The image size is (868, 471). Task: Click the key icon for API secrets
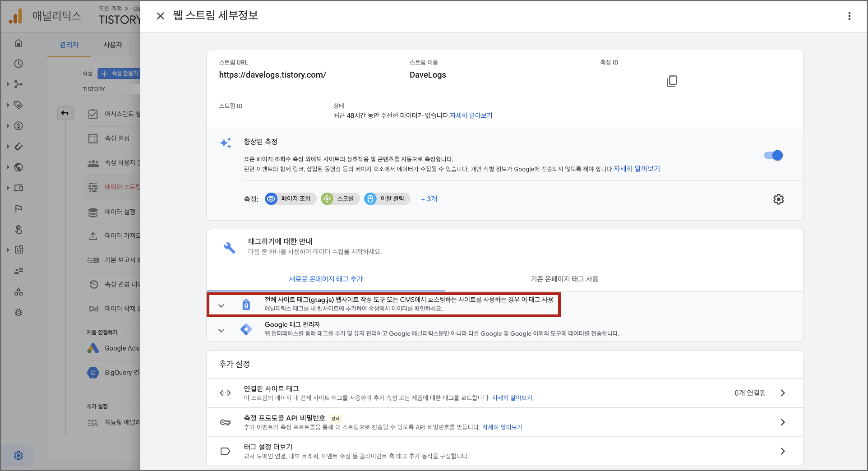[x=225, y=422]
